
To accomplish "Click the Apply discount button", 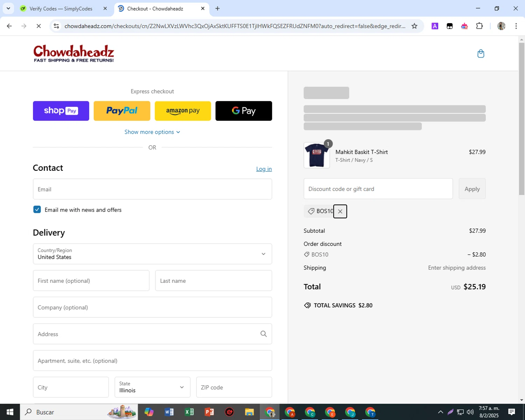I will [472, 189].
